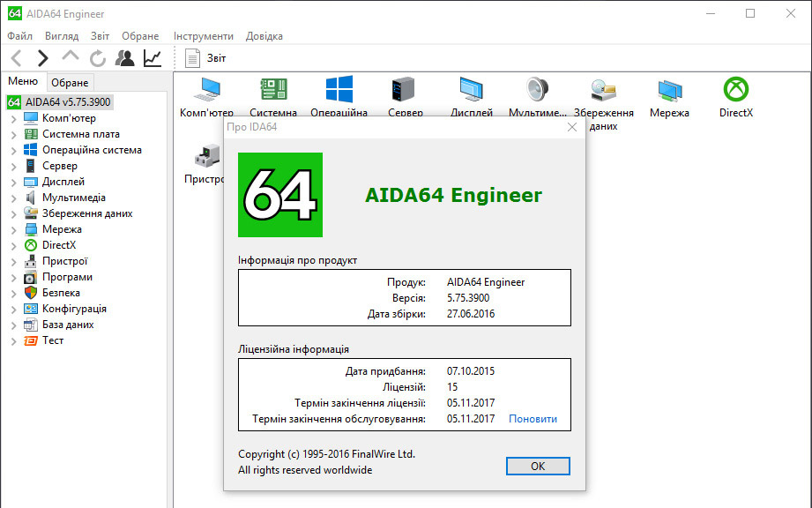The image size is (812, 508).
Task: Click the AIDA64 title bar app icon
Action: click(14, 13)
